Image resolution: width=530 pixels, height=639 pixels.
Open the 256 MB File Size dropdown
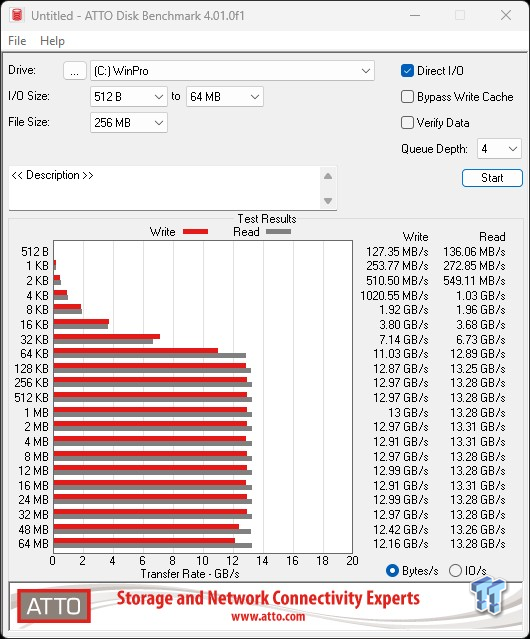tap(129, 123)
